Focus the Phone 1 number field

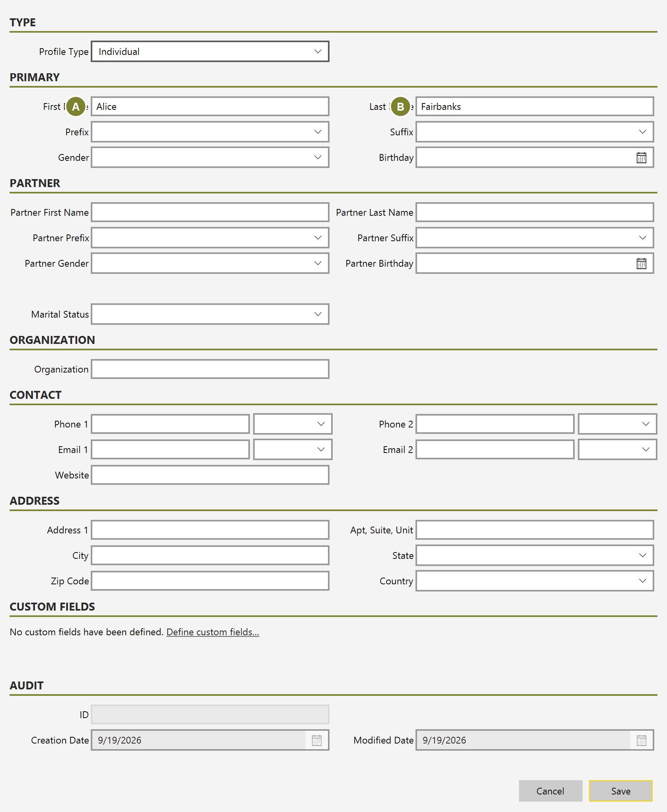click(x=170, y=424)
